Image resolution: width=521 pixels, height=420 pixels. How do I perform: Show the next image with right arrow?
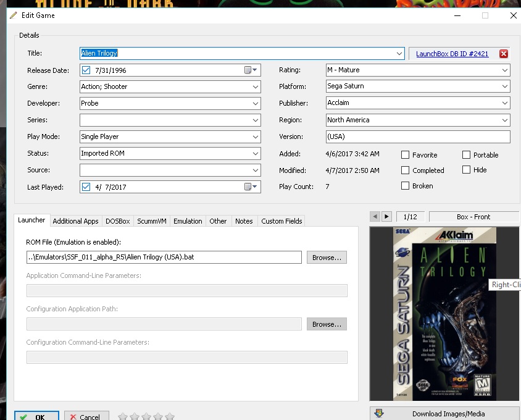386,216
